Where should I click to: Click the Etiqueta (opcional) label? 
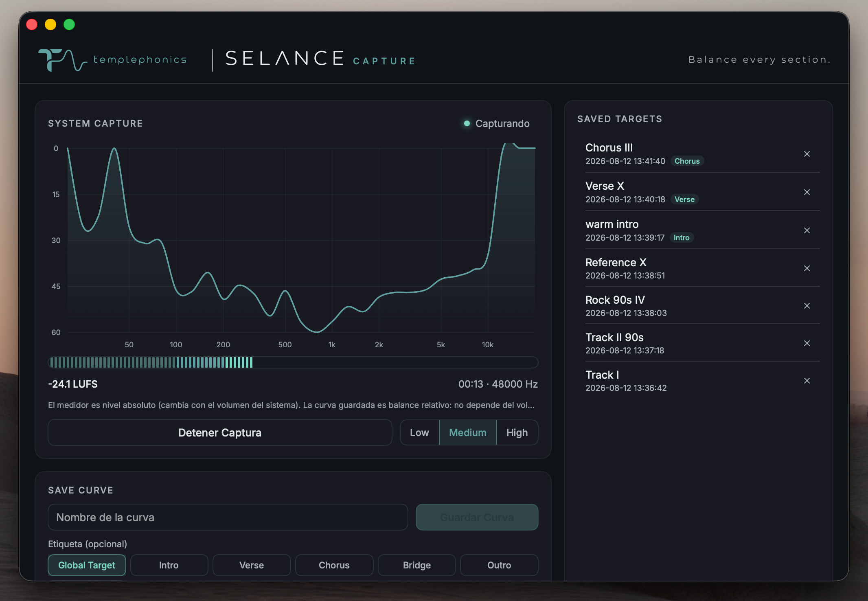coord(88,544)
